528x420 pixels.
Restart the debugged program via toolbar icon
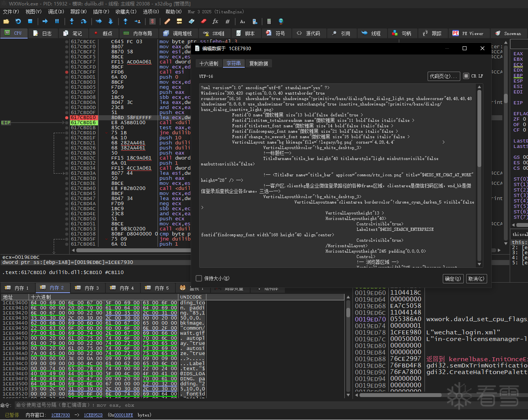point(18,21)
